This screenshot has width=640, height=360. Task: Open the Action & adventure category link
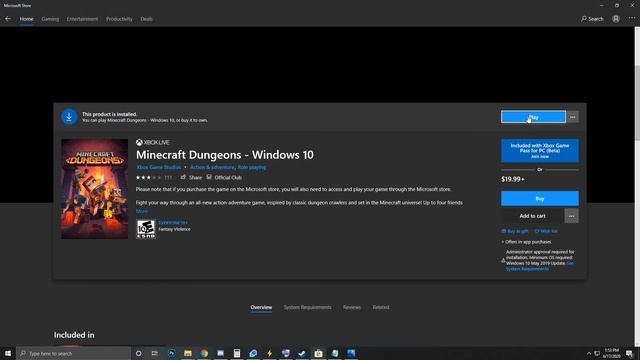pos(212,167)
